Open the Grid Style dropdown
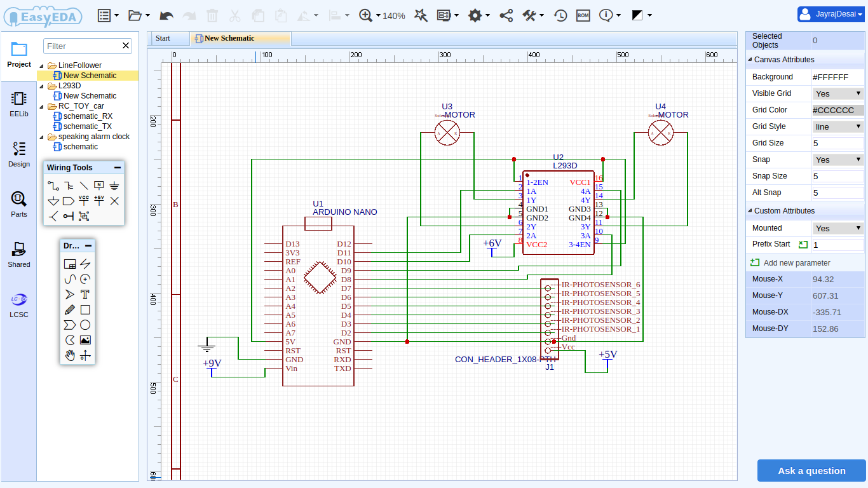The height and width of the screenshot is (488, 868). pyautogui.click(x=837, y=126)
